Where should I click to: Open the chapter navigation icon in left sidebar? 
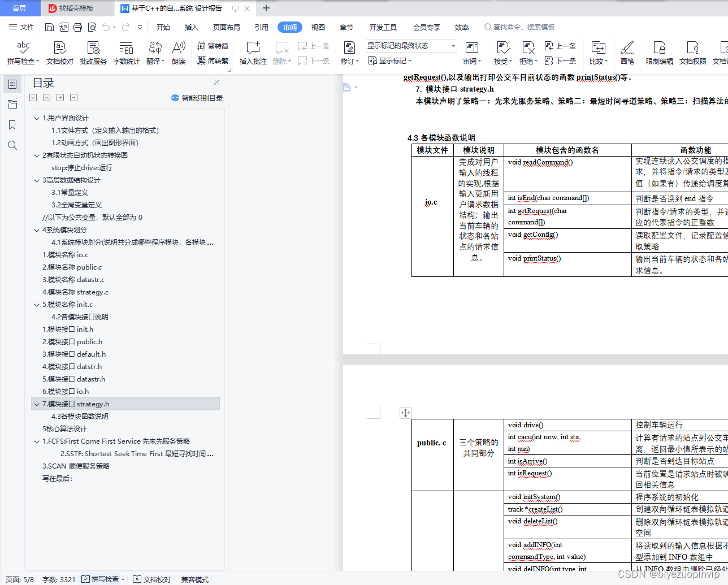point(12,105)
